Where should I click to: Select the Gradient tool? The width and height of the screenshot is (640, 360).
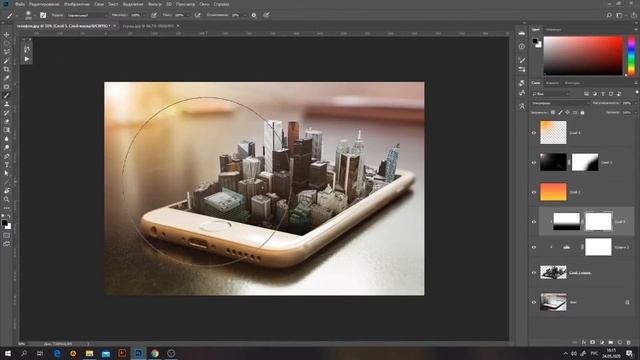point(7,130)
